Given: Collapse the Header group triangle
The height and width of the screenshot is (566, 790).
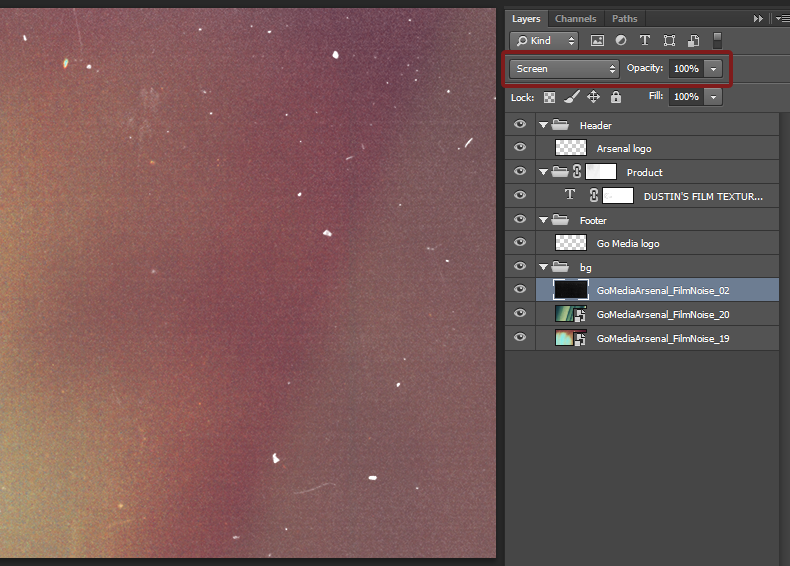Looking at the screenshot, I should 543,125.
